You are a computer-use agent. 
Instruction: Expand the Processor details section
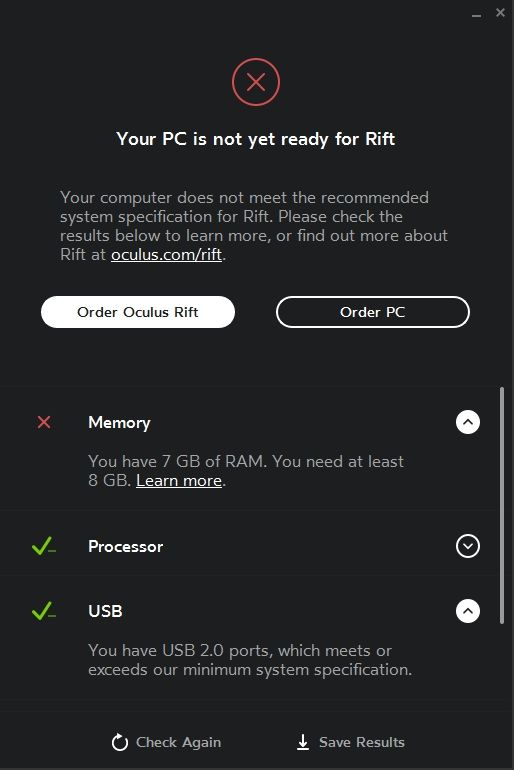tap(468, 546)
